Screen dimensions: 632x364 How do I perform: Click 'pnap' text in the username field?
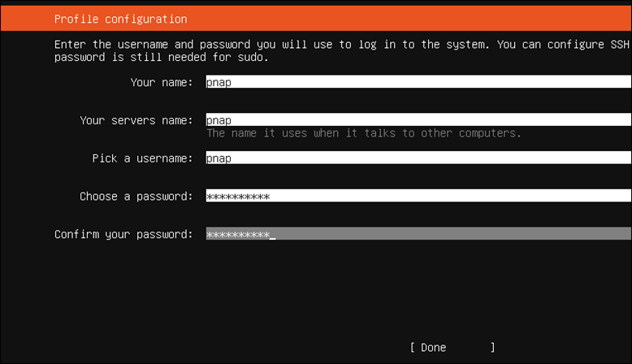(219, 158)
